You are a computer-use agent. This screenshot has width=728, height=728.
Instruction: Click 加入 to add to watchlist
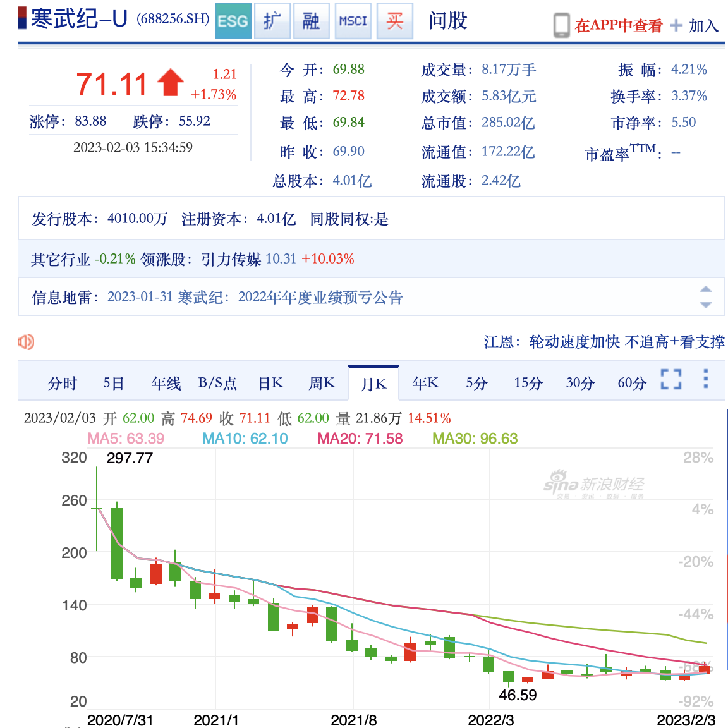click(704, 26)
